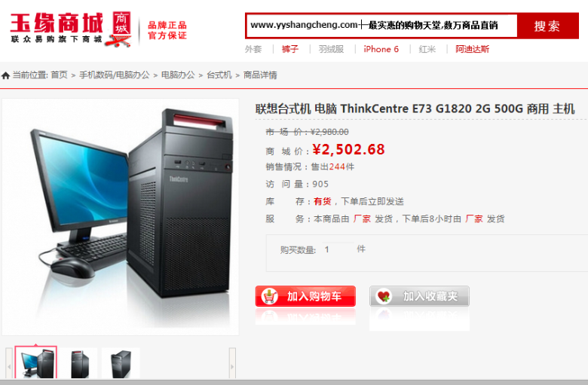Image resolution: width=588 pixels, height=385 pixels.
Task: Select the second tower front thumbnail
Action: tap(79, 363)
